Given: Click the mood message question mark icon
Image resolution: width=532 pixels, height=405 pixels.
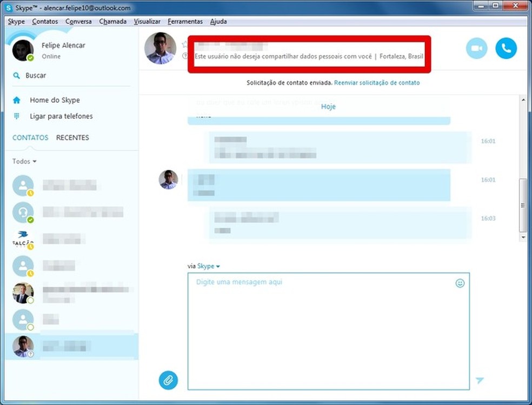Looking at the screenshot, I should click(185, 56).
